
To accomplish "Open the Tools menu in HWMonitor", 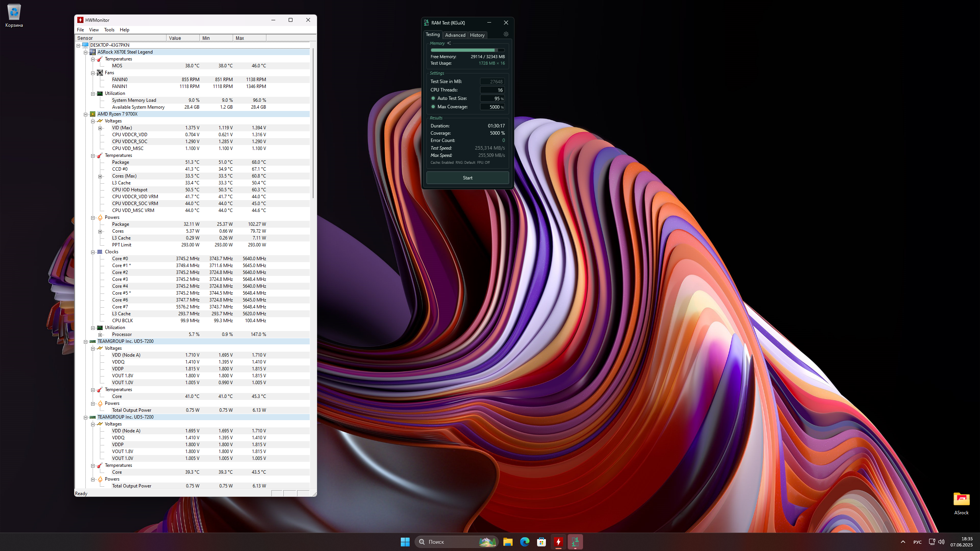I will point(109,30).
